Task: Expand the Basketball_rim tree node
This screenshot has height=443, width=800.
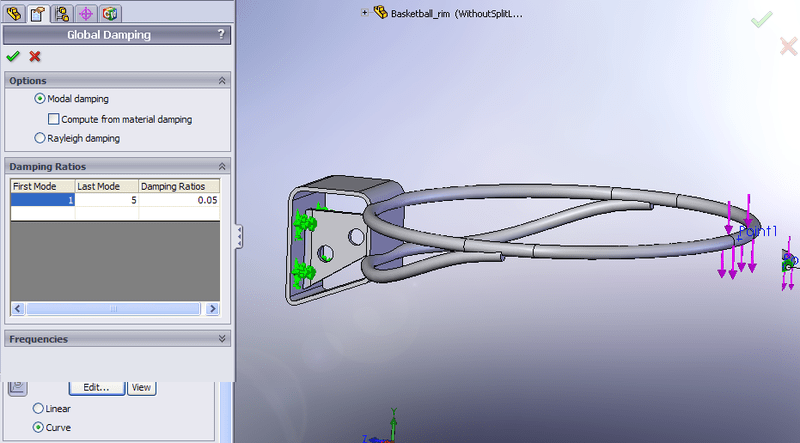Action: (364, 14)
